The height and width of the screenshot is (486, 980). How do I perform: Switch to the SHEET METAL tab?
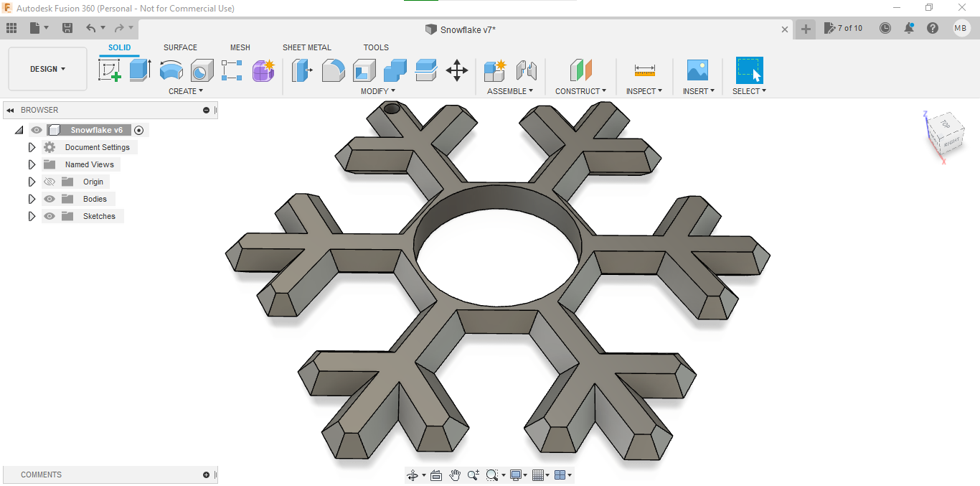click(306, 47)
